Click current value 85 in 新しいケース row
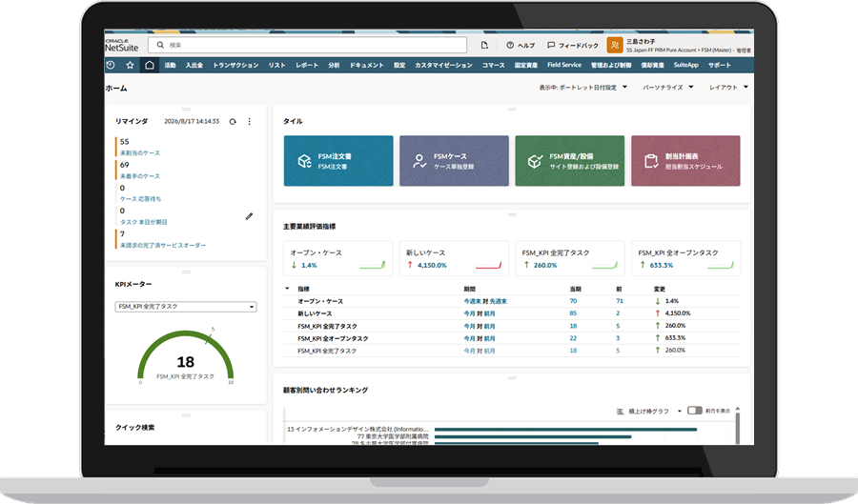This screenshot has height=504, width=858. 573,313
